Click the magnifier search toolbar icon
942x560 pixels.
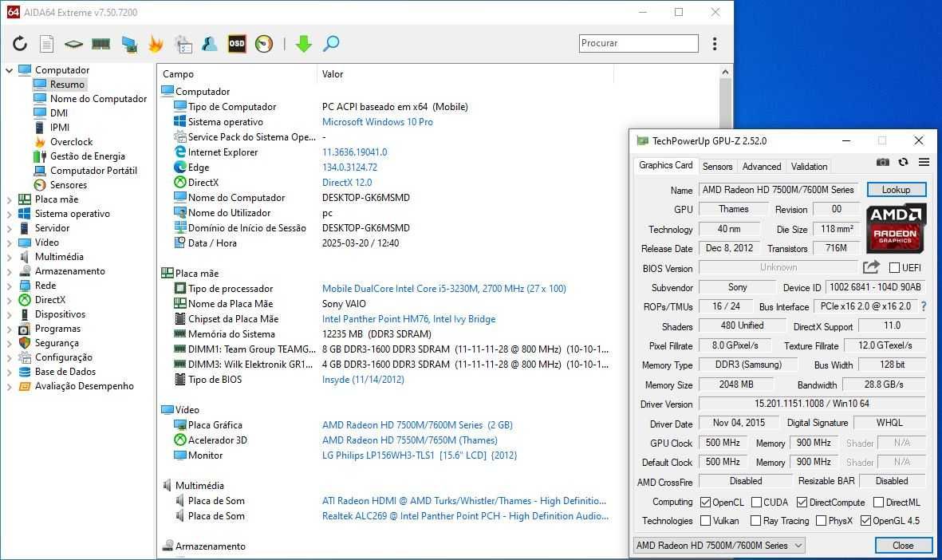331,43
